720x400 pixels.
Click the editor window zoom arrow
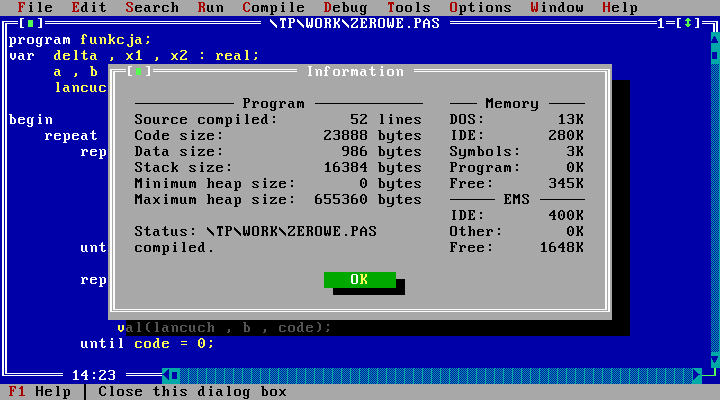pyautogui.click(x=689, y=23)
